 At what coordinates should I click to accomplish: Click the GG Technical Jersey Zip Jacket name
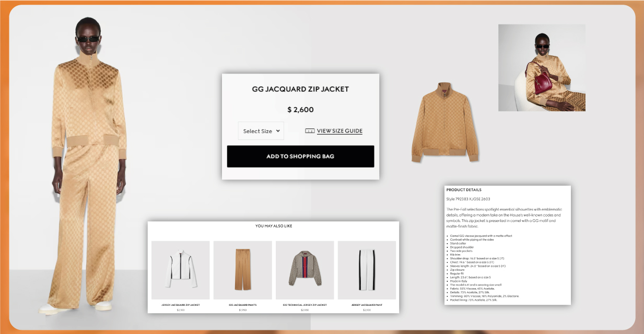click(305, 305)
